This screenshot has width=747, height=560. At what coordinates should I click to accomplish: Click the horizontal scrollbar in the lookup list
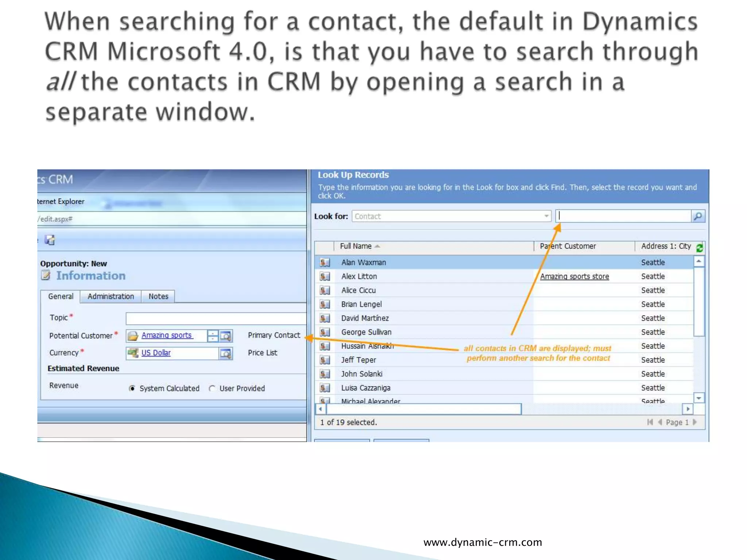pos(423,409)
